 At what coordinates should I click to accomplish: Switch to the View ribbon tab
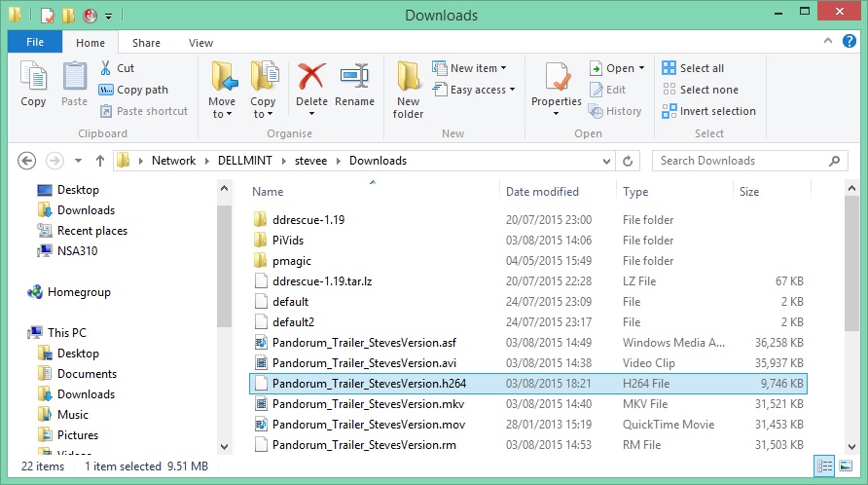[x=200, y=43]
